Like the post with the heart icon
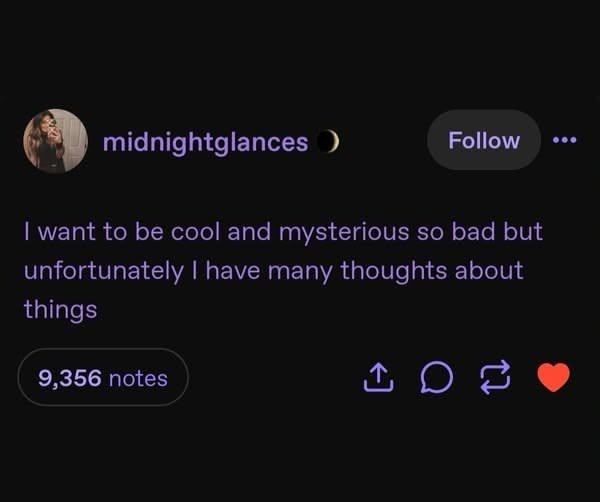This screenshot has width=600, height=502. tap(553, 377)
